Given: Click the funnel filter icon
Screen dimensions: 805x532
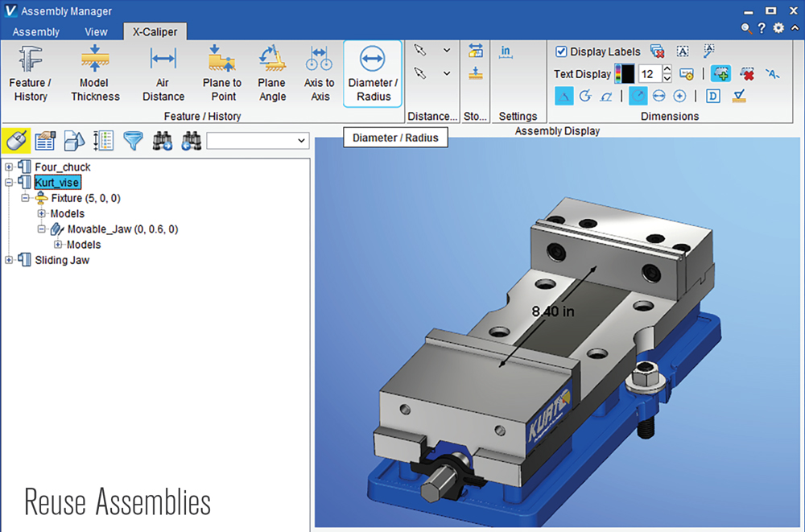Looking at the screenshot, I should [x=133, y=141].
